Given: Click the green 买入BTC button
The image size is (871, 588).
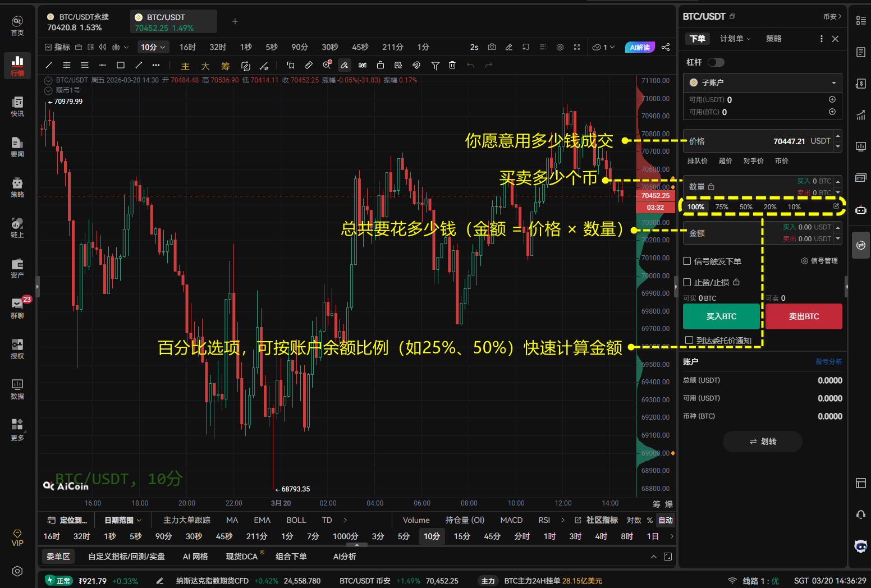Looking at the screenshot, I should pyautogui.click(x=722, y=316).
